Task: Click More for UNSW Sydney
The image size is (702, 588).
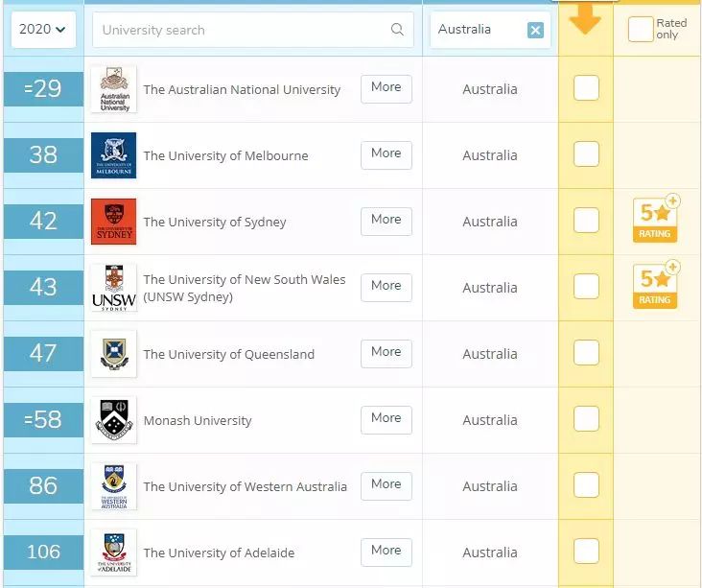Action: tap(386, 288)
